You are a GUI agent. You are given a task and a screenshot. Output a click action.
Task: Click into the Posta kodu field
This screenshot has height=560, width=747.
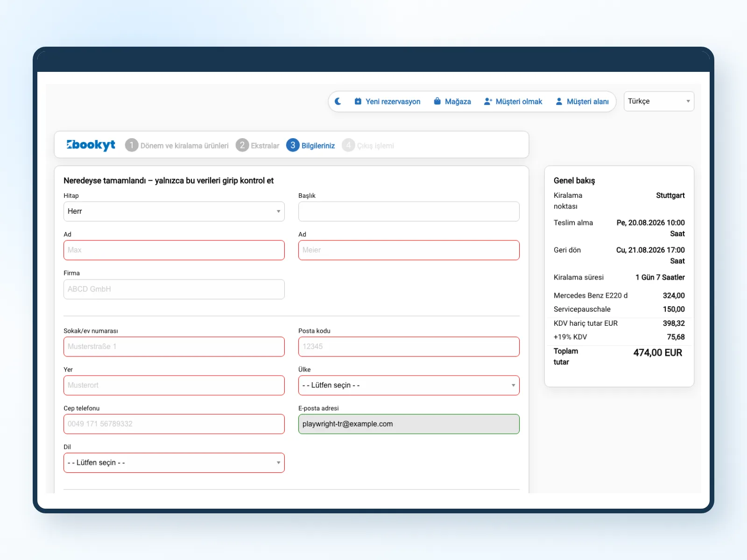tap(409, 347)
